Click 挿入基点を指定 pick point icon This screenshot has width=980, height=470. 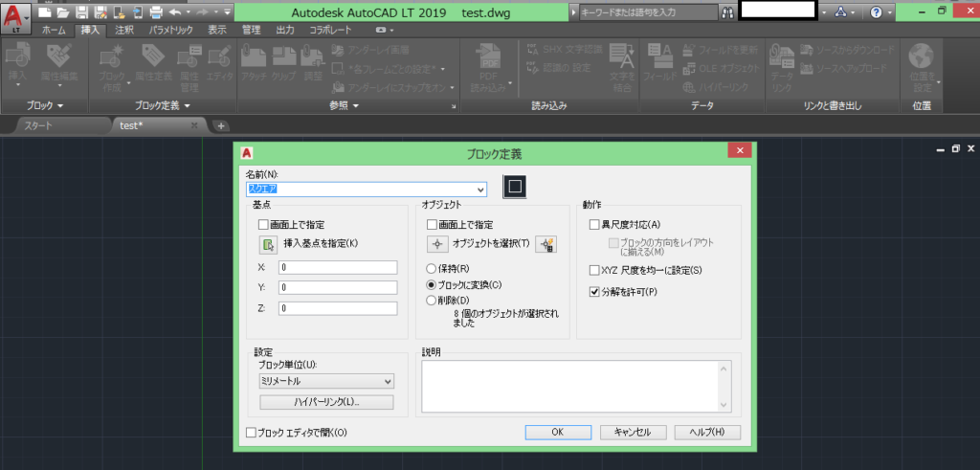269,245
